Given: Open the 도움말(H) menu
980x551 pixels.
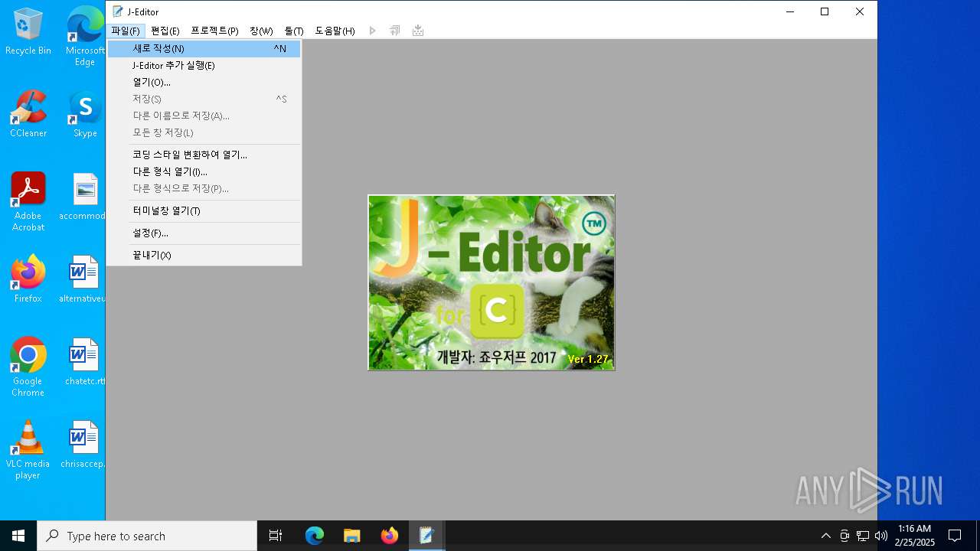Looking at the screenshot, I should [x=335, y=31].
